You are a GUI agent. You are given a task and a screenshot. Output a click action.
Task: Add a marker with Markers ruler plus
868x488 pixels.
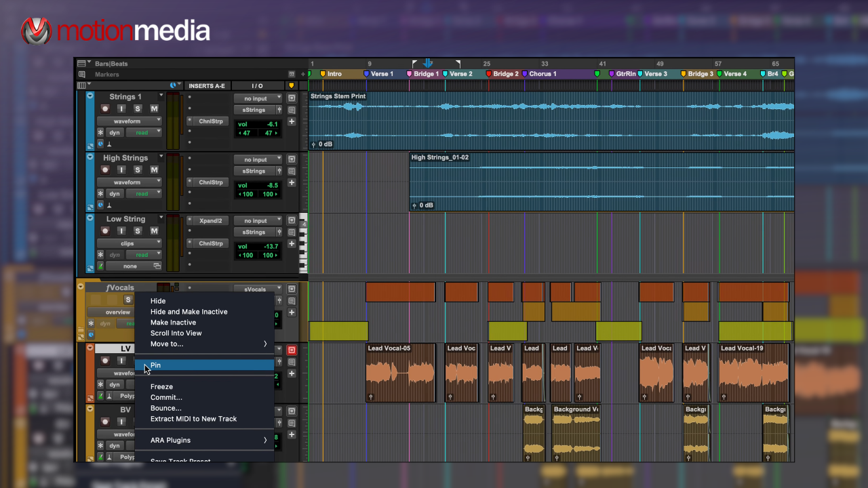pyautogui.click(x=303, y=74)
